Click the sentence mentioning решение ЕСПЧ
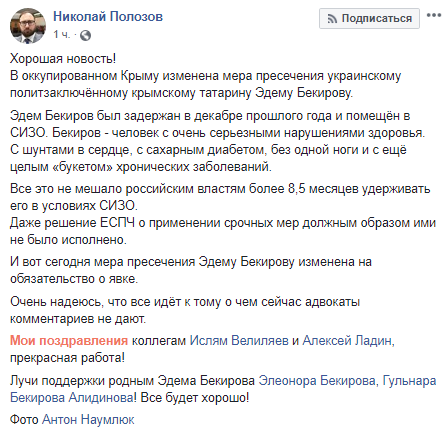The width and height of the screenshot is (447, 435). (223, 231)
